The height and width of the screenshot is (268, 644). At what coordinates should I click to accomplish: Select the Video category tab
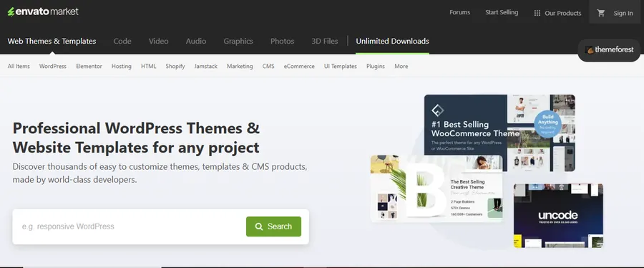[x=159, y=41]
